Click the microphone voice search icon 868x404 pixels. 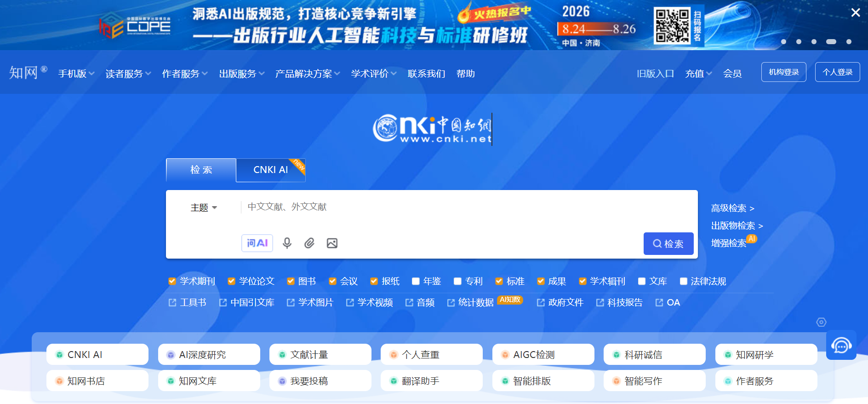pos(287,243)
